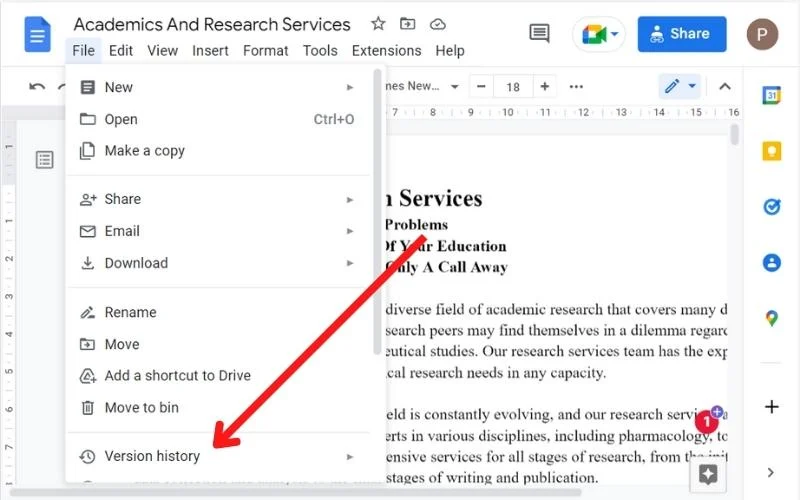Image resolution: width=800 pixels, height=500 pixels.
Task: Open the Insert menu
Action: [x=210, y=50]
